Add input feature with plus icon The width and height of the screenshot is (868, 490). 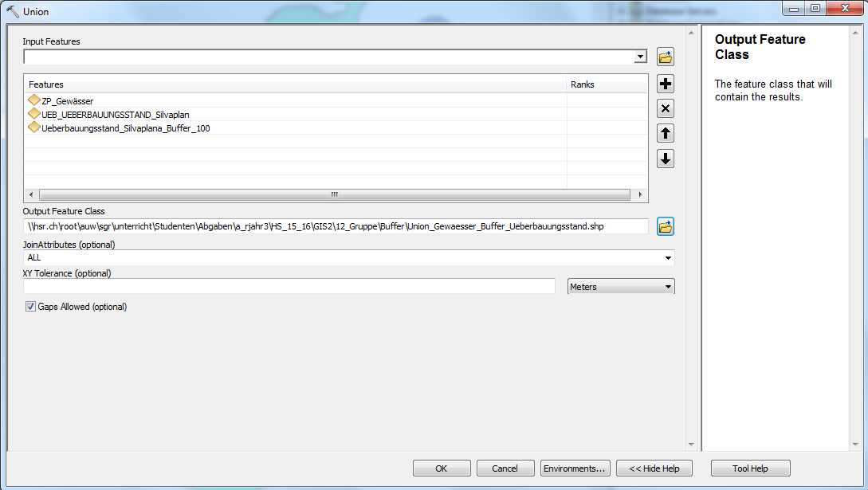click(666, 84)
